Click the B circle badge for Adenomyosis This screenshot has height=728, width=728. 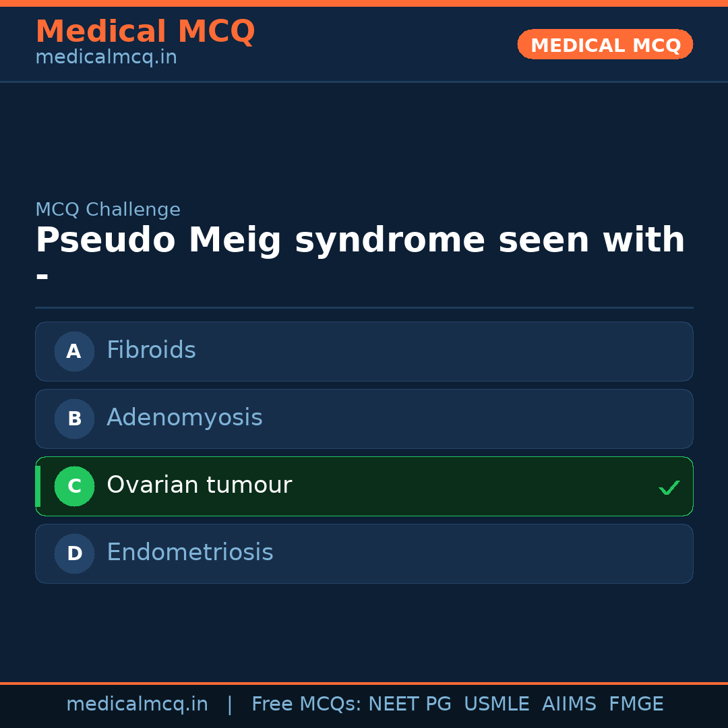[x=74, y=419]
